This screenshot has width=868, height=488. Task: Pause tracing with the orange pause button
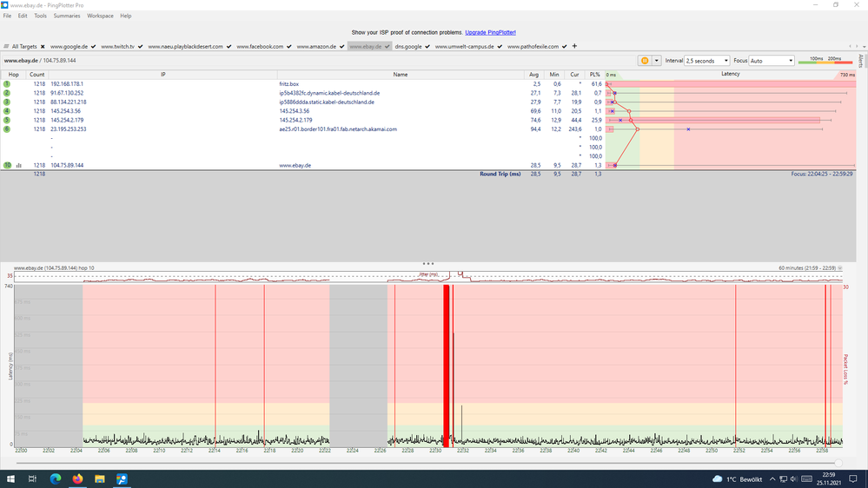pos(645,61)
